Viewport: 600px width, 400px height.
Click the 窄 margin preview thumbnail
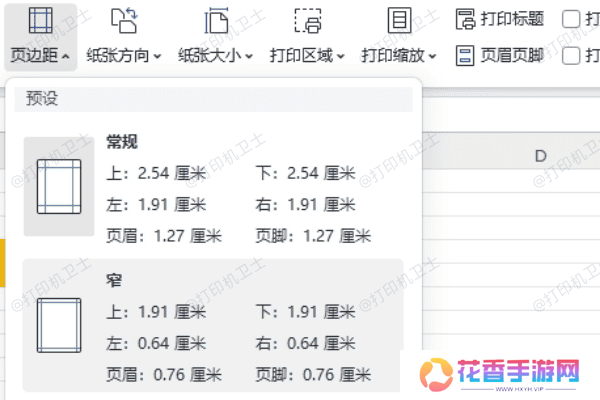pos(59,325)
